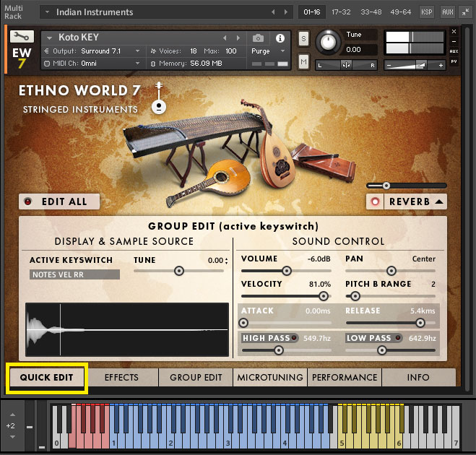This screenshot has height=455, width=476.
Task: Toggle the KSP script editor
Action: pos(426,12)
